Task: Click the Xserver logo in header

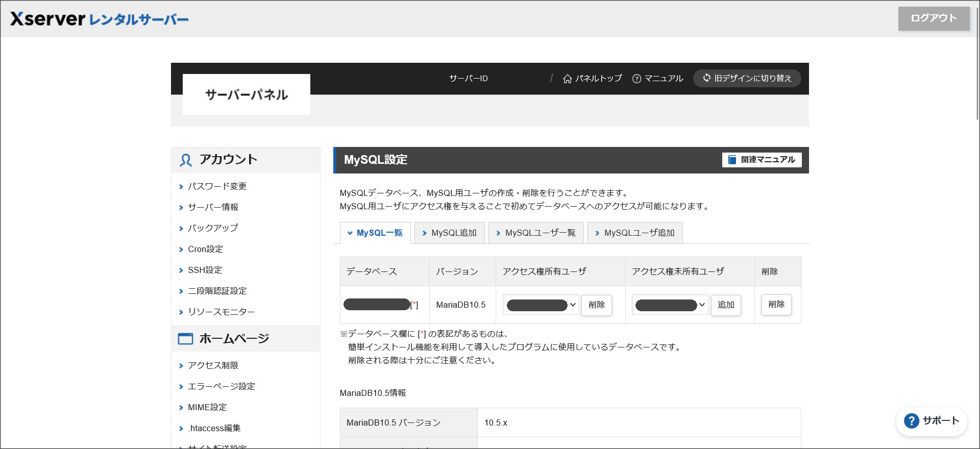Action: coord(100,19)
